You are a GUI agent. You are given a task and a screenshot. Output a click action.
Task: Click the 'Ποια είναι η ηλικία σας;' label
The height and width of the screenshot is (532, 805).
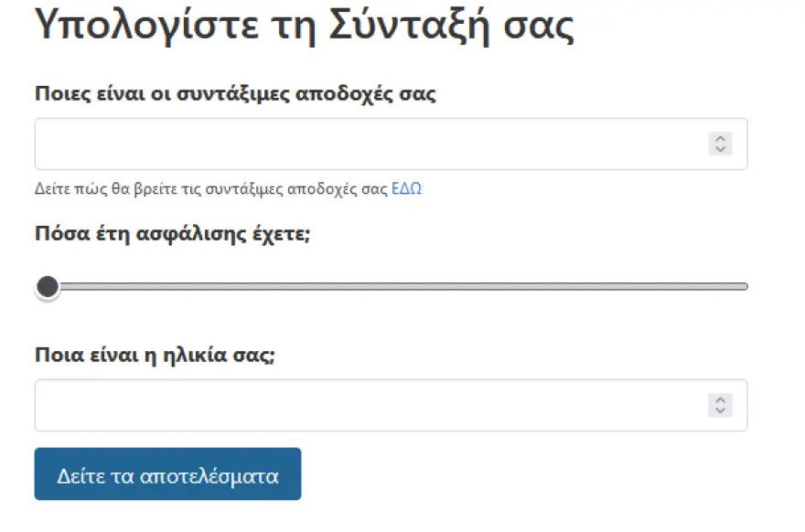click(155, 355)
